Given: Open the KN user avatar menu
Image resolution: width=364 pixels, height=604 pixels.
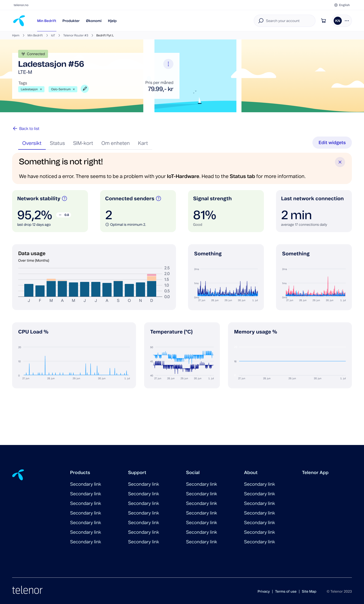Looking at the screenshot, I should coord(338,21).
